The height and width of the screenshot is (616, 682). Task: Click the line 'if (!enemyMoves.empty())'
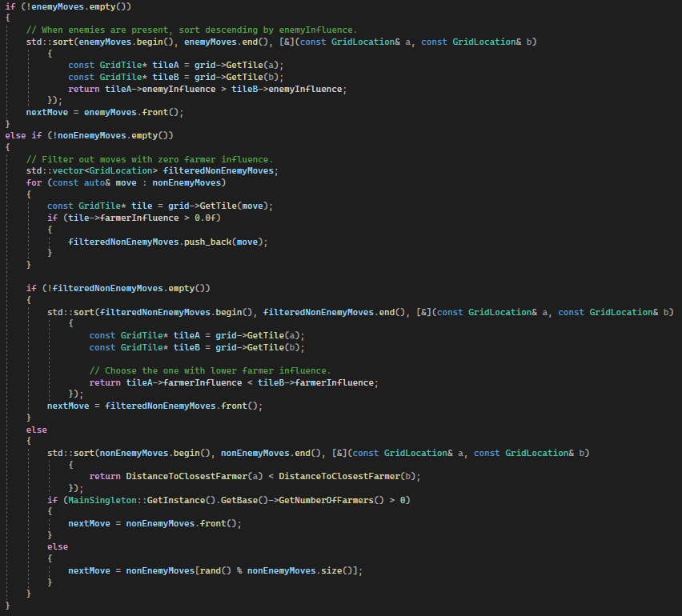coord(68,6)
